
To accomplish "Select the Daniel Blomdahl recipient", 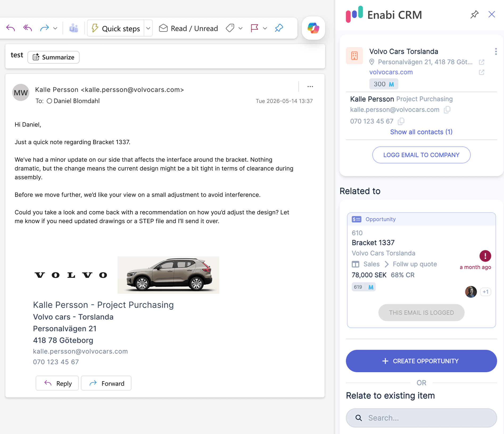I will [x=73, y=101].
